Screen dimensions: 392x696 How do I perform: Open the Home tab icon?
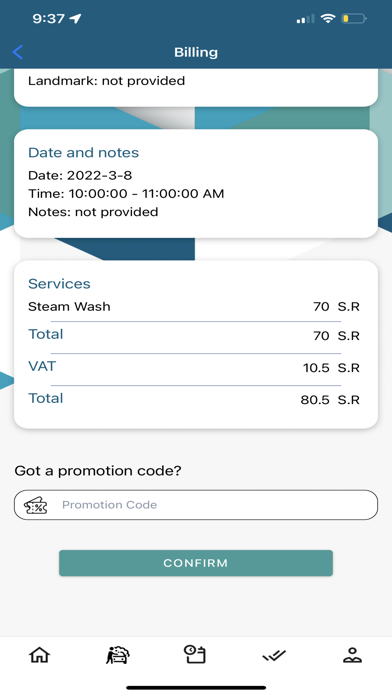(x=40, y=655)
